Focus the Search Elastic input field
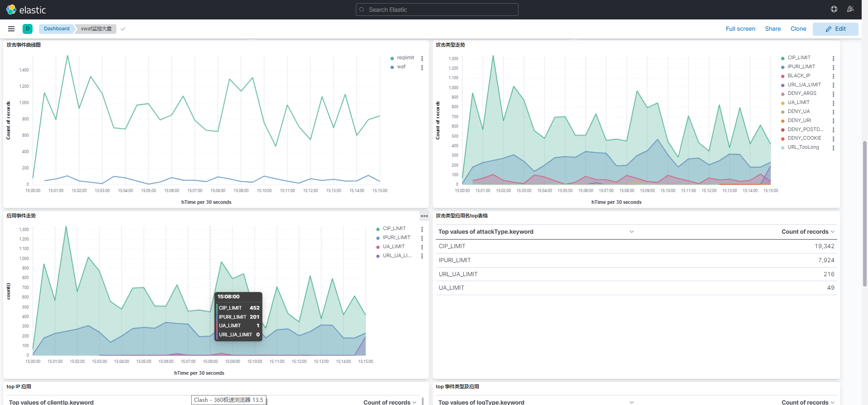Viewport: 868px width, 405px height. pyautogui.click(x=437, y=9)
